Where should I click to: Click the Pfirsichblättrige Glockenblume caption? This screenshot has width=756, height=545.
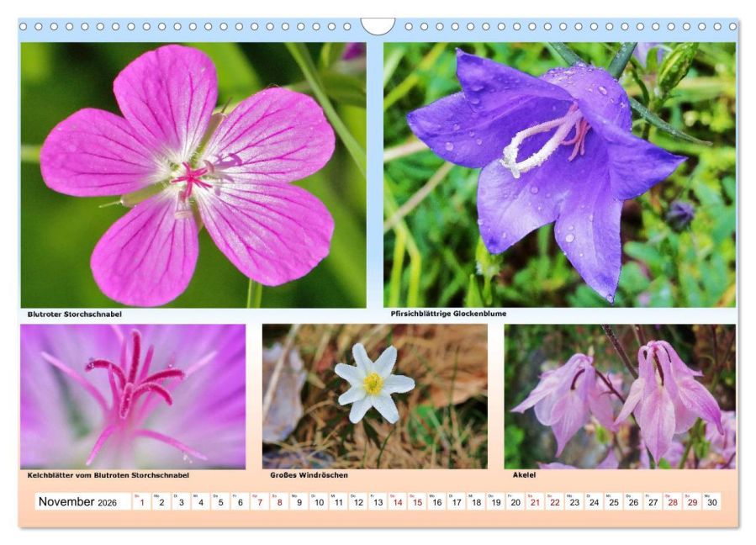point(448,314)
